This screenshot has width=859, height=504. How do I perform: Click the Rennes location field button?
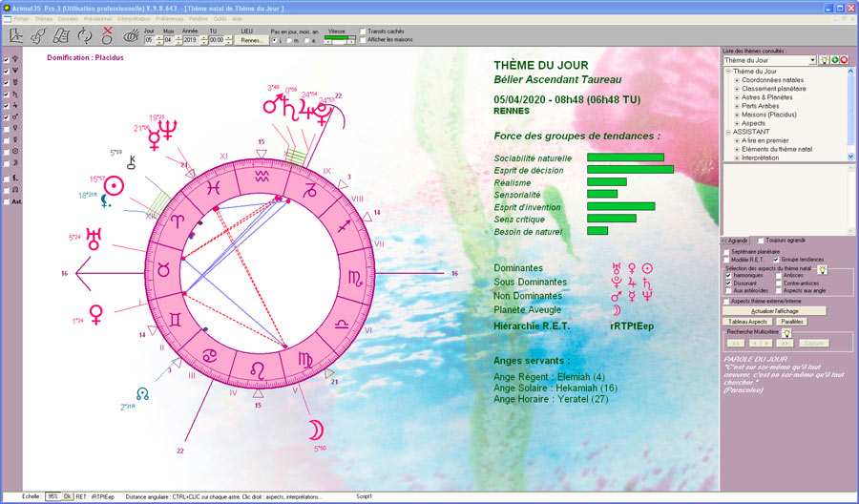pos(253,41)
